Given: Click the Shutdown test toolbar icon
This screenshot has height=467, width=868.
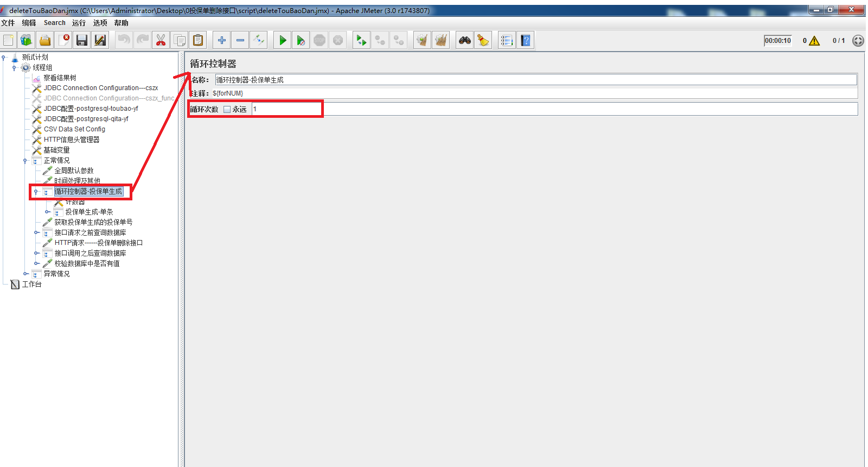Looking at the screenshot, I should click(338, 40).
